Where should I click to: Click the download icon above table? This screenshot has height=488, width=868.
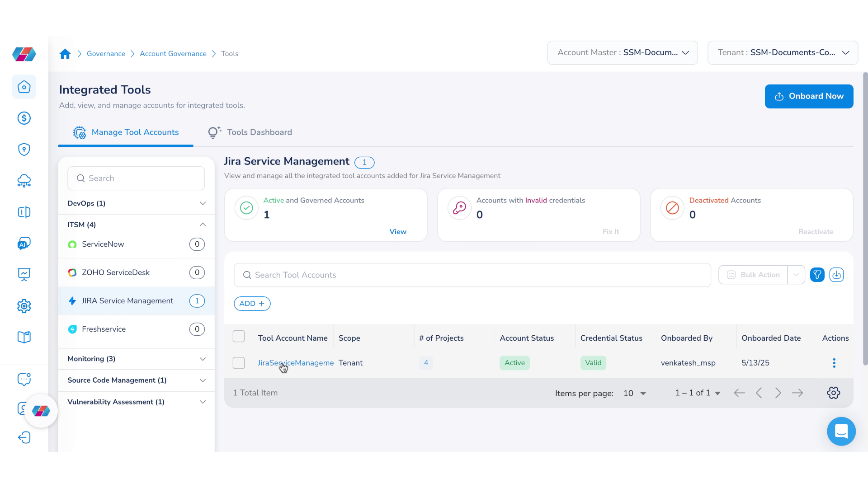836,275
